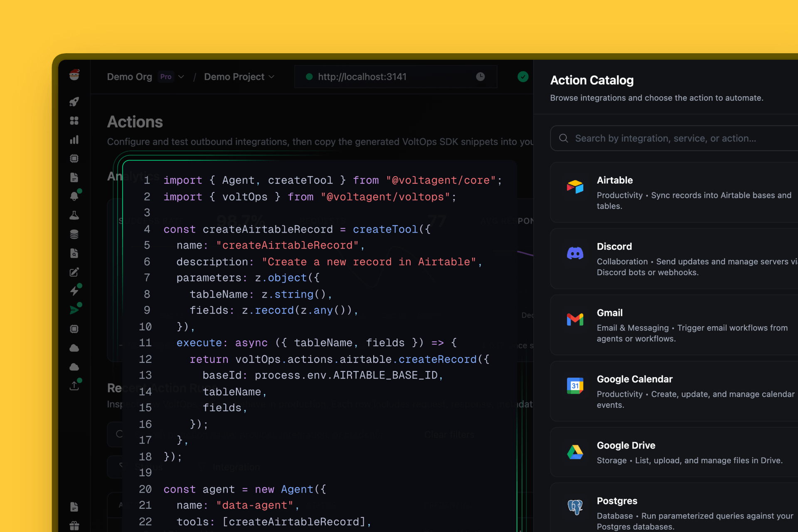
Task: Expand the Demo Project dropdown
Action: click(271, 77)
